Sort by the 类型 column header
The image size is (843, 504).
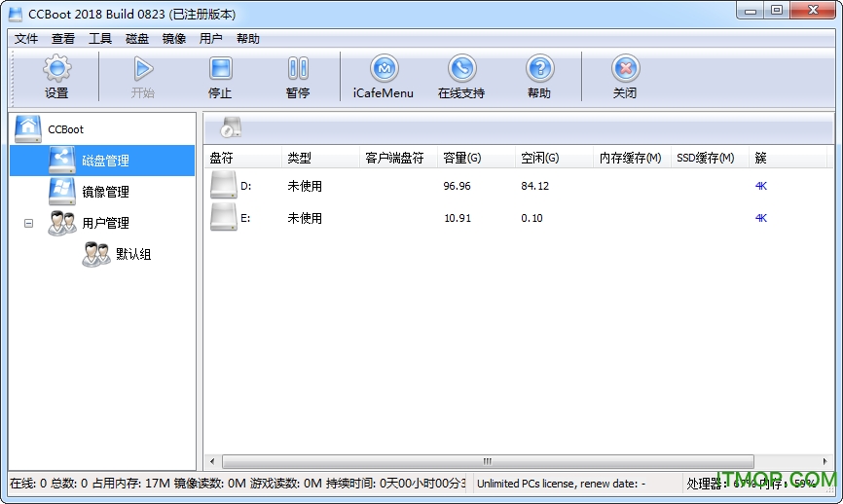point(320,158)
